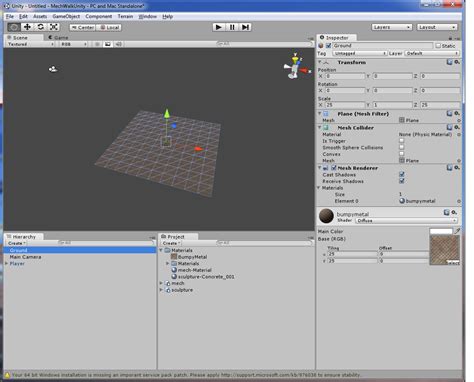Open the Assets menu
The width and height of the screenshot is (474, 382).
(40, 16)
